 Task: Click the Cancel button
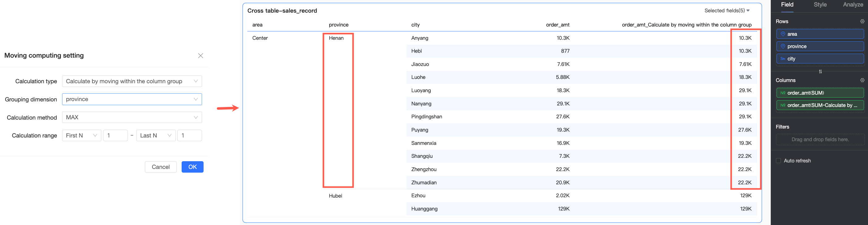(161, 167)
